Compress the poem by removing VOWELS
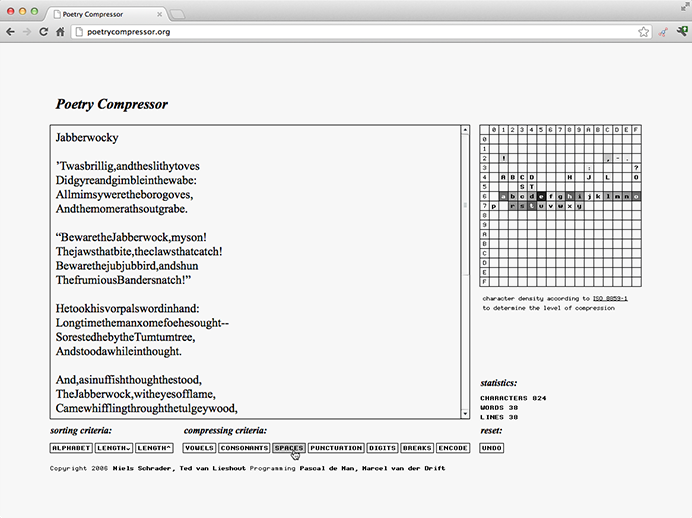692x518 pixels. click(x=199, y=448)
